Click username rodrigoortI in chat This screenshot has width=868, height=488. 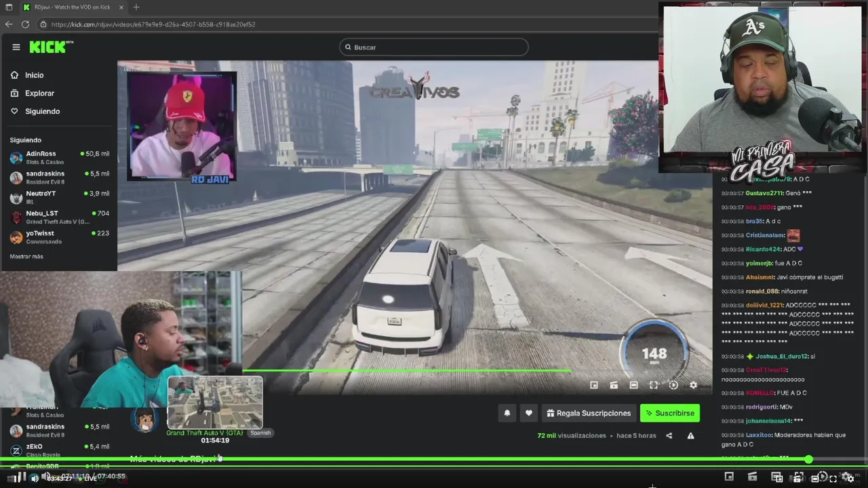click(761, 407)
